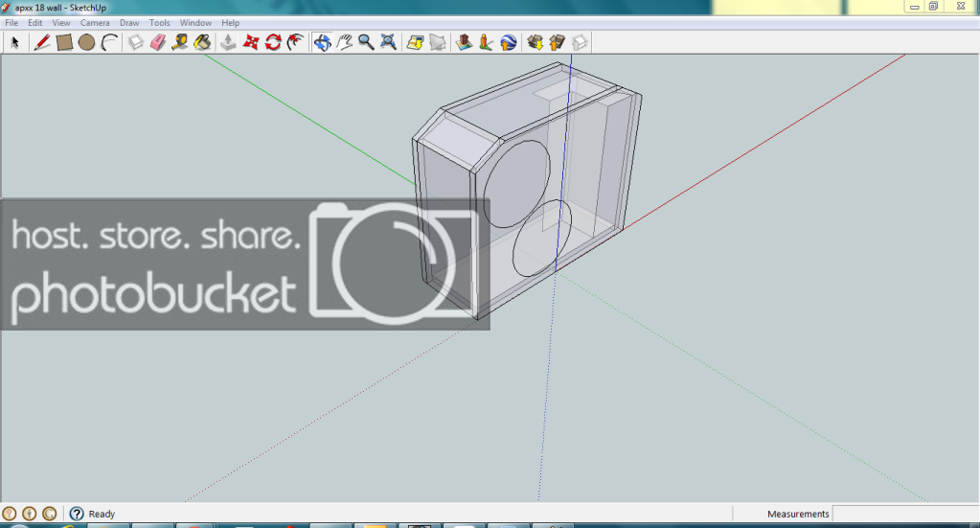Open the Tools menu
The image size is (980, 528).
(159, 22)
